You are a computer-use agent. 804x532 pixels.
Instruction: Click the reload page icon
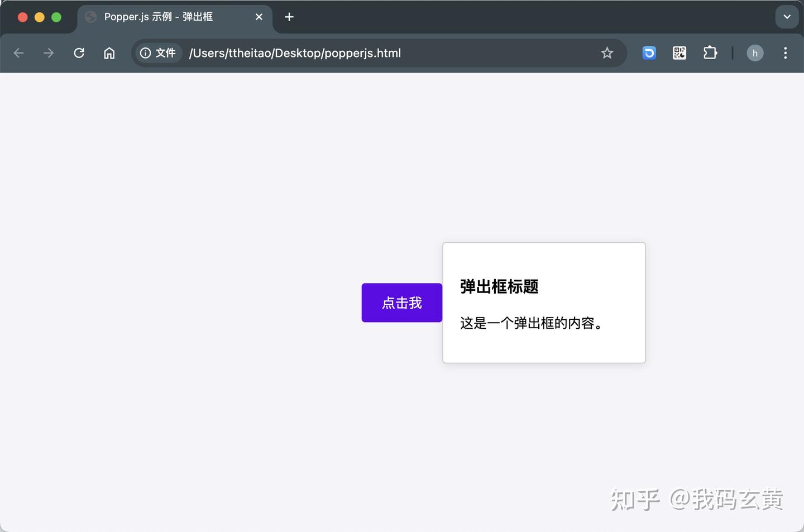coord(79,52)
